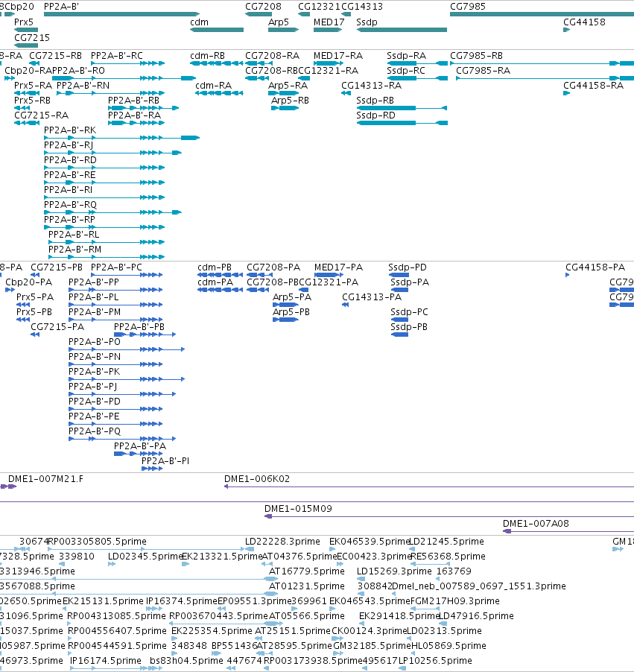Select the DME1-006K02 BAC label
This screenshot has width=634, height=672.
point(257,479)
